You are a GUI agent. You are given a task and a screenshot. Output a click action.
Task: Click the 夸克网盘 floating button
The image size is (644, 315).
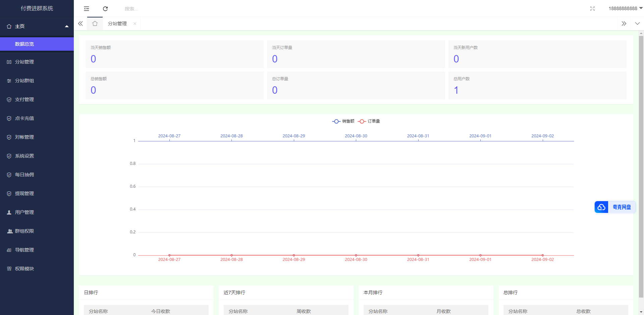pos(615,207)
